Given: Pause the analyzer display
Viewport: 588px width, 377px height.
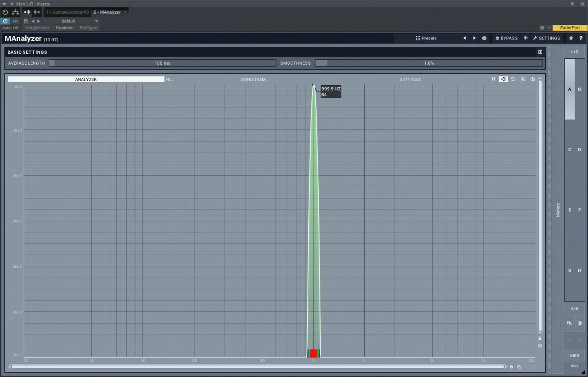Looking at the screenshot, I should point(493,79).
